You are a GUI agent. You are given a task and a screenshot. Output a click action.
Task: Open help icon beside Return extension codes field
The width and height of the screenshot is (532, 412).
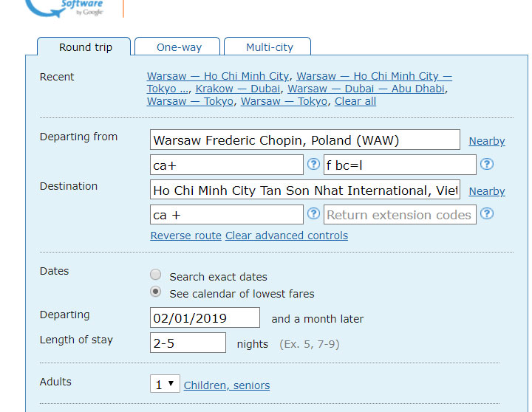[487, 213]
